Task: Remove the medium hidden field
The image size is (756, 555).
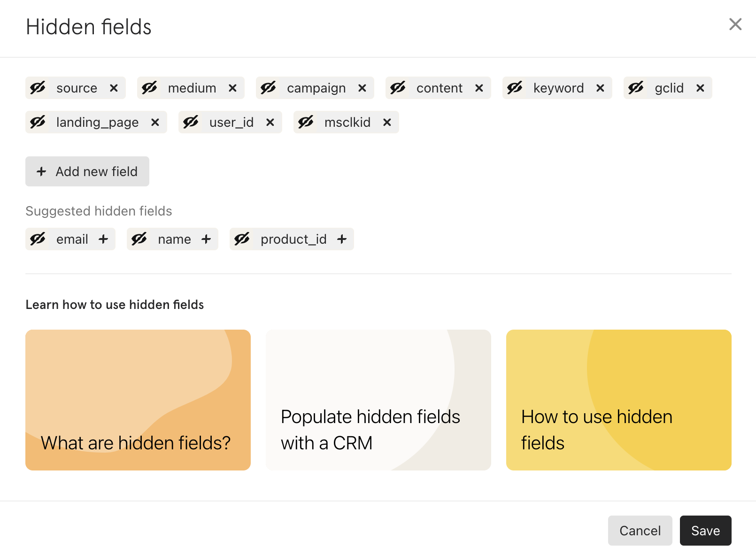Action: click(232, 88)
